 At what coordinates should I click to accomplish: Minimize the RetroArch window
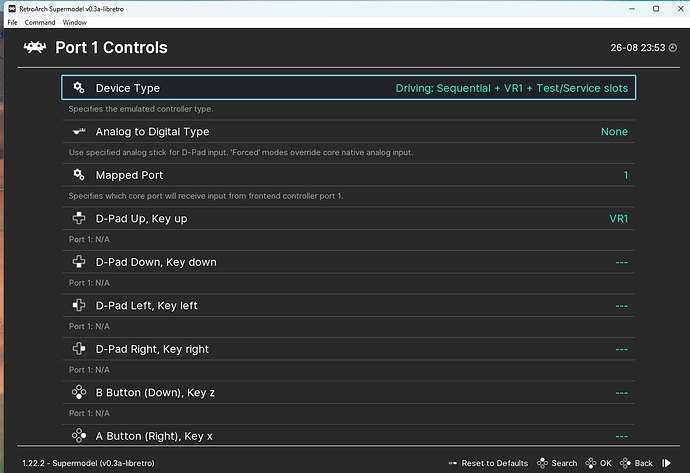pos(632,8)
